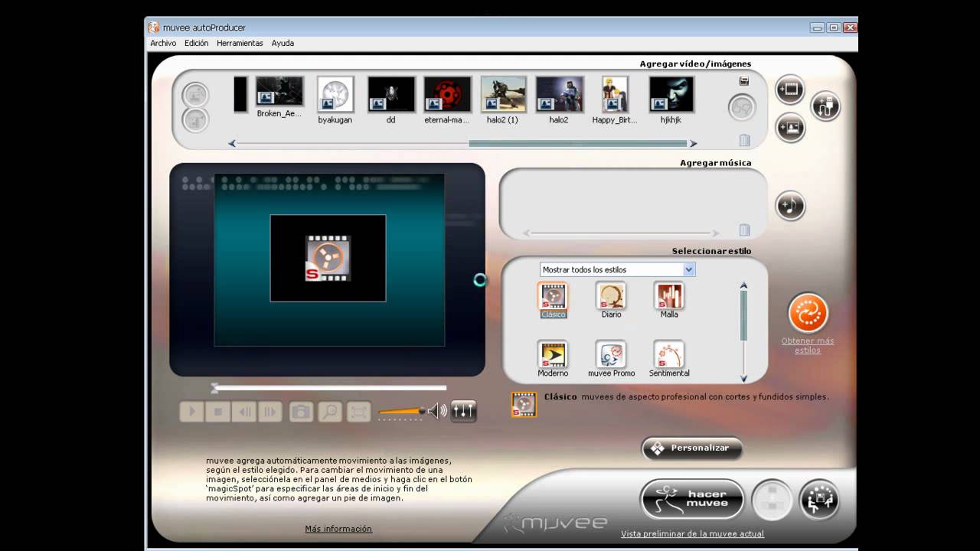The height and width of the screenshot is (551, 980).
Task: Select the Malla style icon
Action: (668, 295)
